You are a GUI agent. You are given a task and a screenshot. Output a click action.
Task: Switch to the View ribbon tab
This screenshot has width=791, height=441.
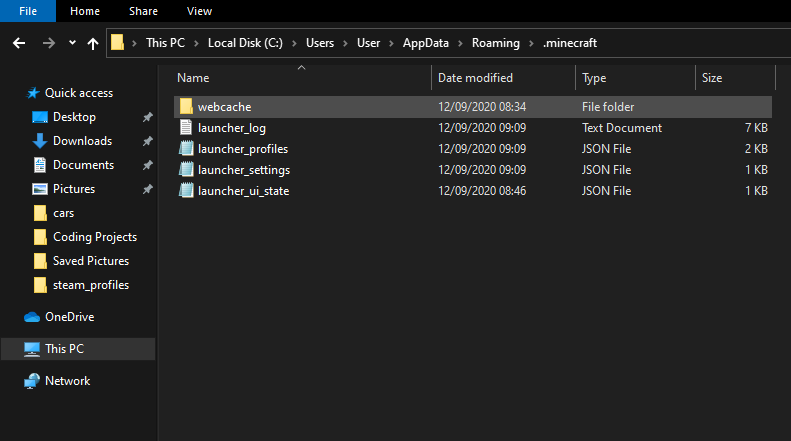(199, 11)
